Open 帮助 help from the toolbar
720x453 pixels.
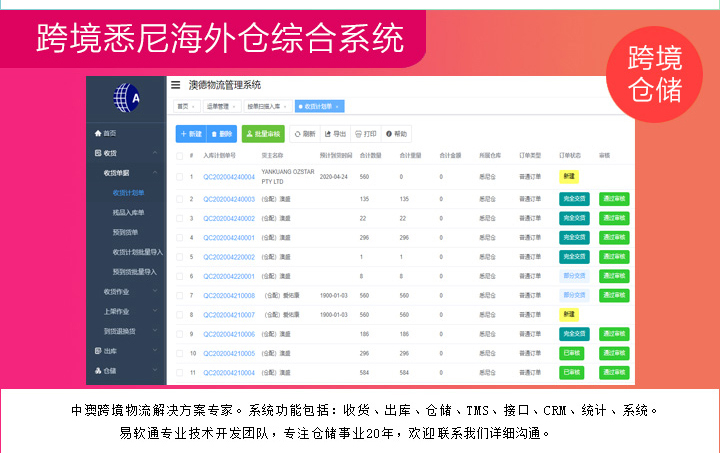pos(396,133)
